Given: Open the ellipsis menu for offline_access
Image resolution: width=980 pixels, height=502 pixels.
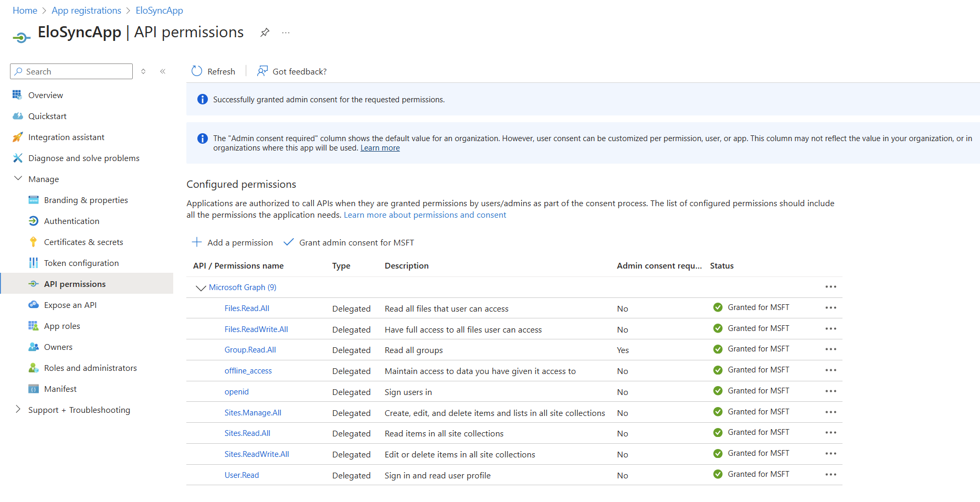Looking at the screenshot, I should 830,370.
